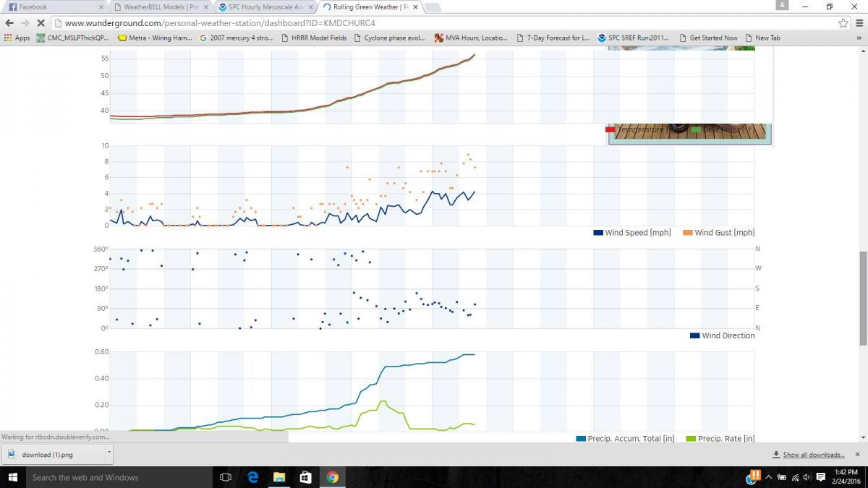Open the HRRR Model Fields bookmark
The height and width of the screenshot is (488, 868).
313,38
